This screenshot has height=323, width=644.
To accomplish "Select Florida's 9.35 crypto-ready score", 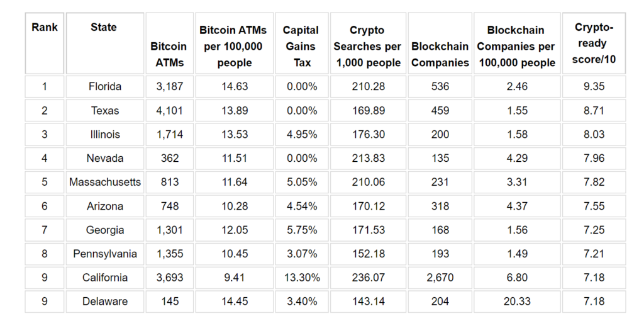I will pos(594,87).
